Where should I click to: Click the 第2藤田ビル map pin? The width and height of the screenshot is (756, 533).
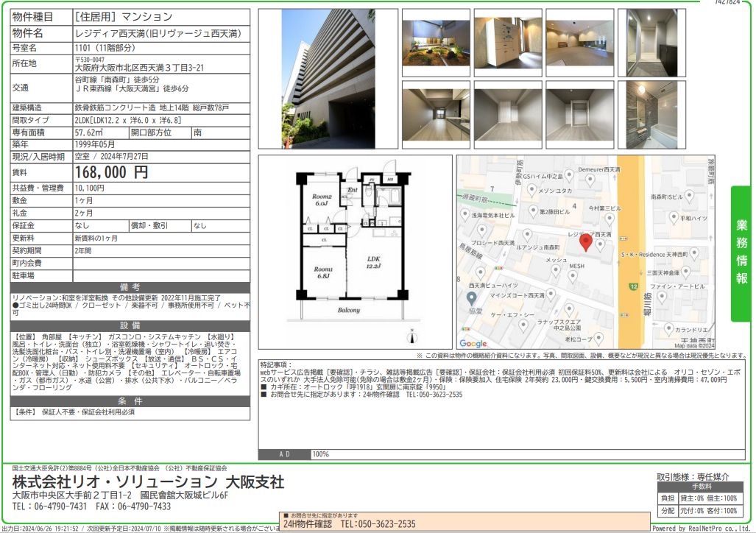click(x=533, y=211)
